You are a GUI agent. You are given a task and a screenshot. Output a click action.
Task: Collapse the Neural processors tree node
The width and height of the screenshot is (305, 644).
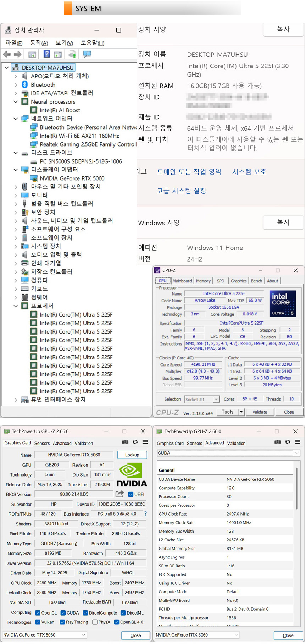(x=16, y=102)
